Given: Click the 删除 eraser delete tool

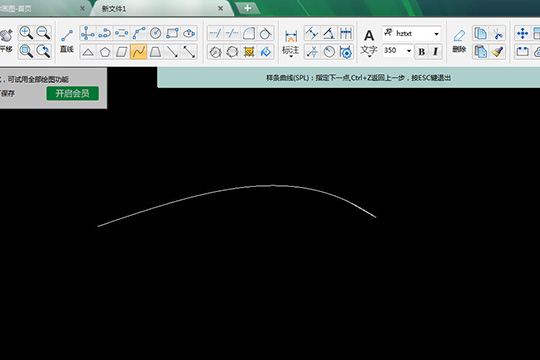Looking at the screenshot, I should pyautogui.click(x=459, y=41).
